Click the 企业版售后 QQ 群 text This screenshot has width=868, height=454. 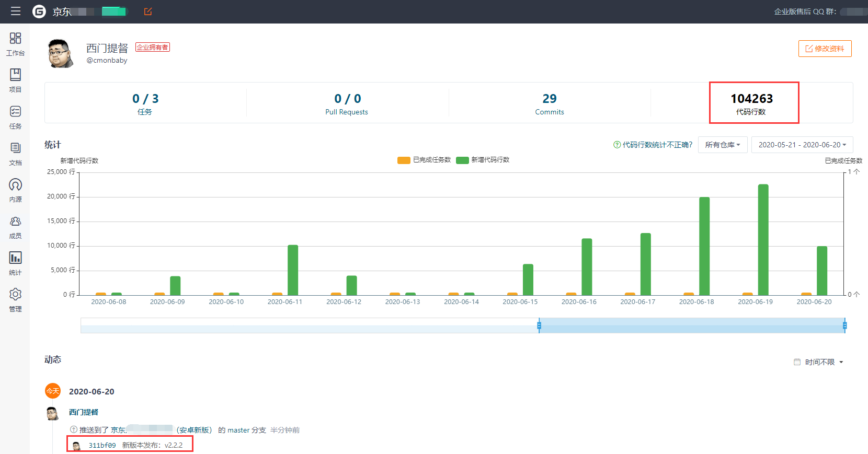pyautogui.click(x=805, y=11)
